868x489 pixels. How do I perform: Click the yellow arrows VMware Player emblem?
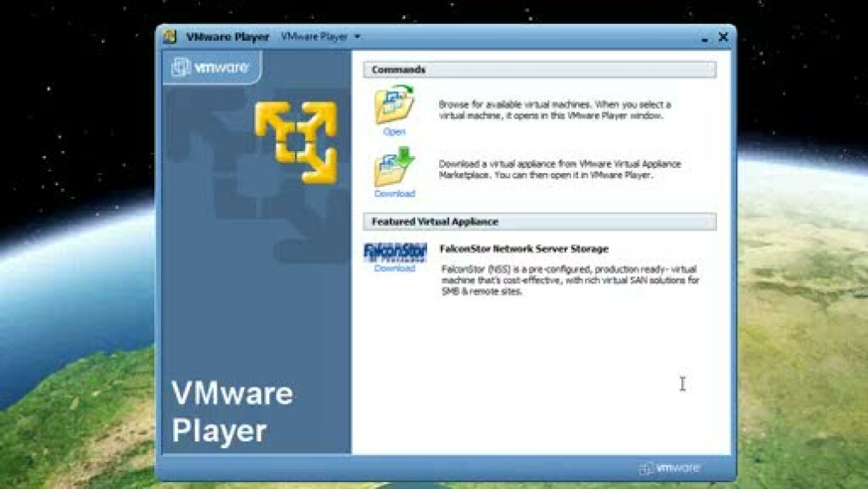[296, 141]
